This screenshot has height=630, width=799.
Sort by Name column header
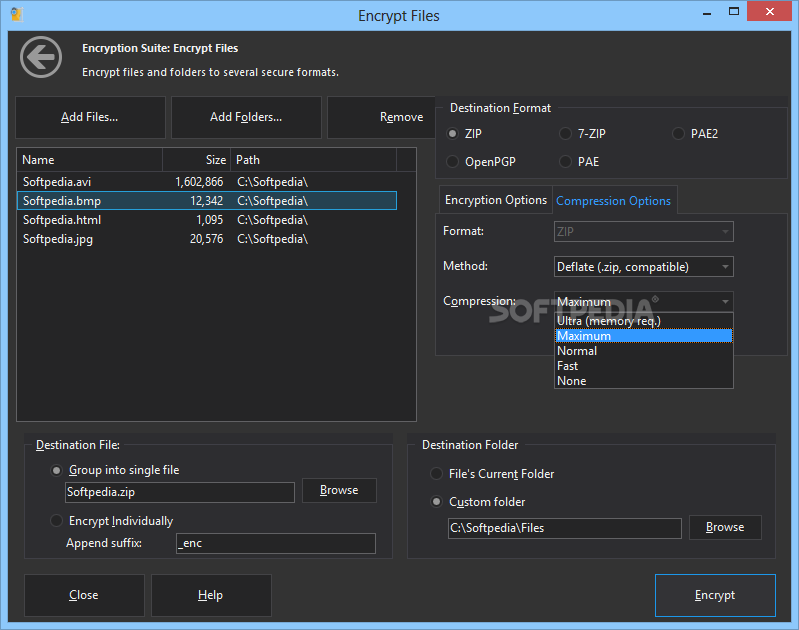(90, 160)
